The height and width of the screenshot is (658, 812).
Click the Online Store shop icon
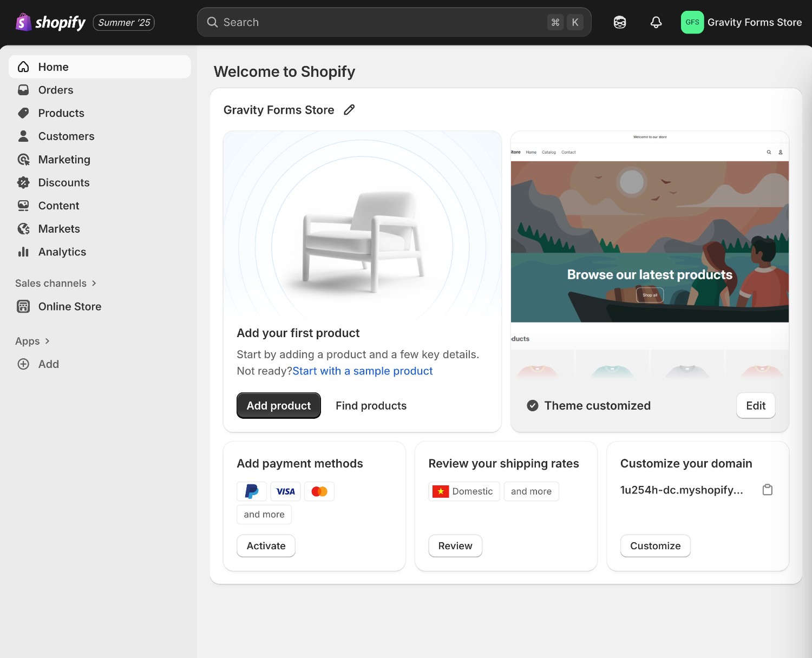coord(23,306)
